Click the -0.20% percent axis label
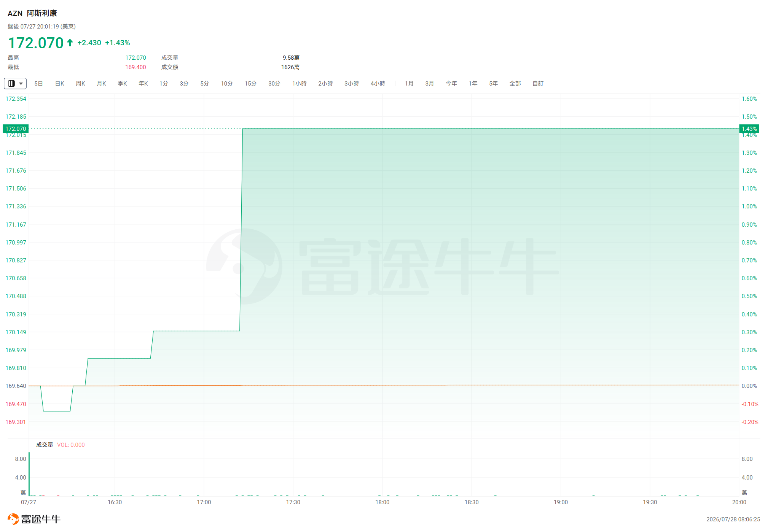The width and height of the screenshot is (768, 532). click(750, 422)
